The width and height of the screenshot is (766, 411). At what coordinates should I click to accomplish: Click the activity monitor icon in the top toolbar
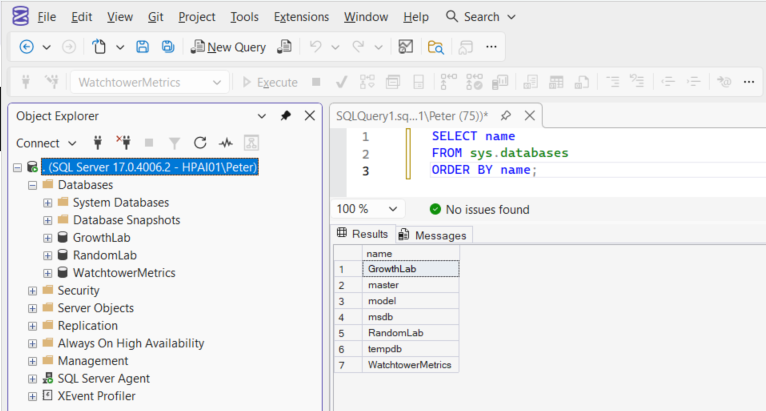click(x=405, y=47)
